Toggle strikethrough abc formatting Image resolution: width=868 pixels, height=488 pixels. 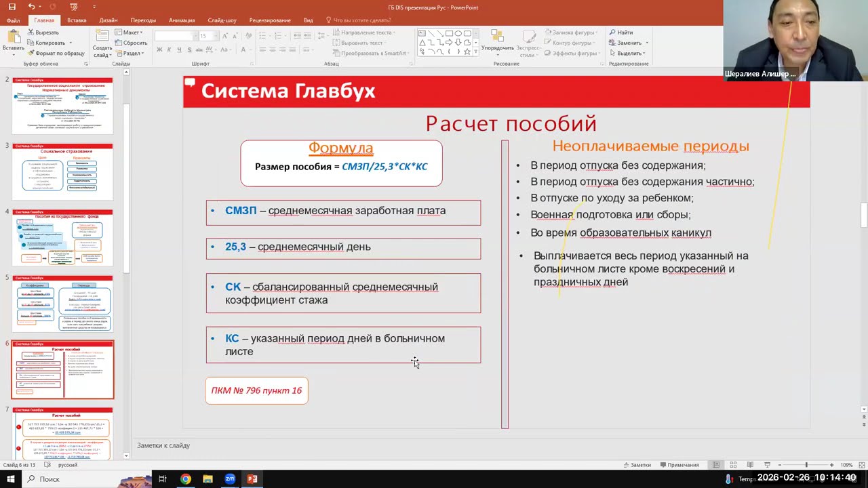pos(199,49)
